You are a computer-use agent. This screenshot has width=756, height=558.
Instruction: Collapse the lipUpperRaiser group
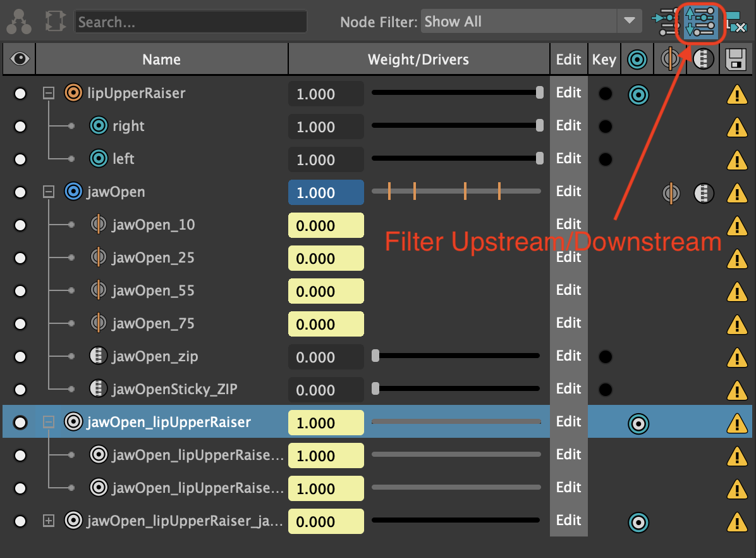[x=48, y=93]
